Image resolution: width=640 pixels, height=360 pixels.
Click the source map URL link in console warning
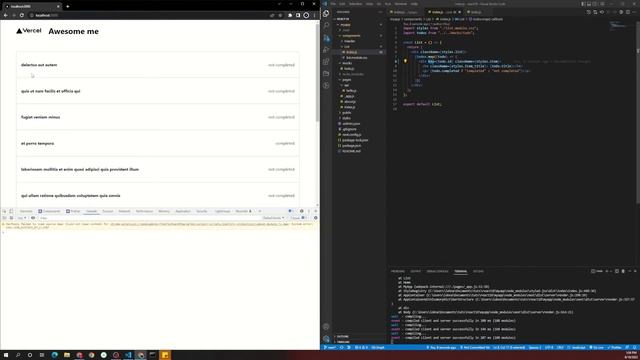click(x=199, y=224)
